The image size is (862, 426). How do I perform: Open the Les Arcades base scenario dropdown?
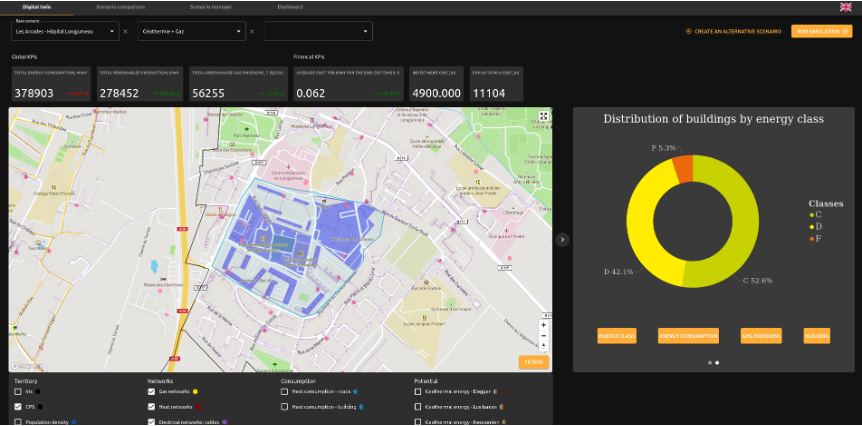point(65,32)
